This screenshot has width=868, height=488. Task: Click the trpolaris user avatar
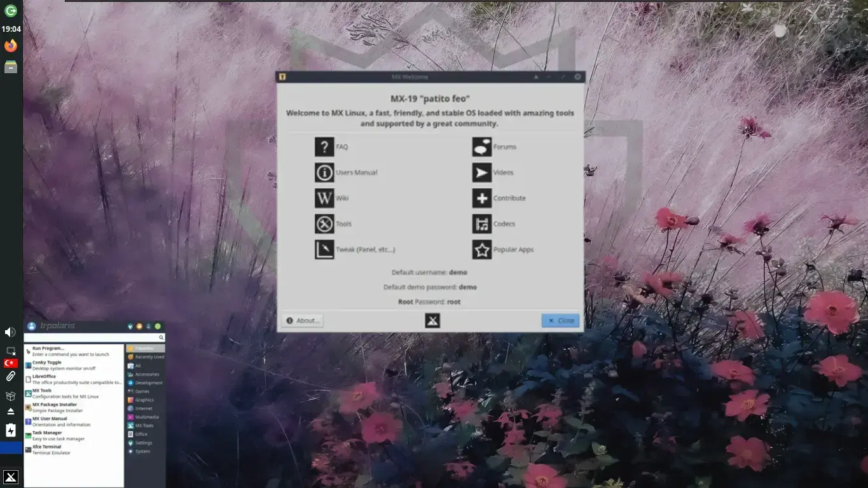(x=31, y=326)
